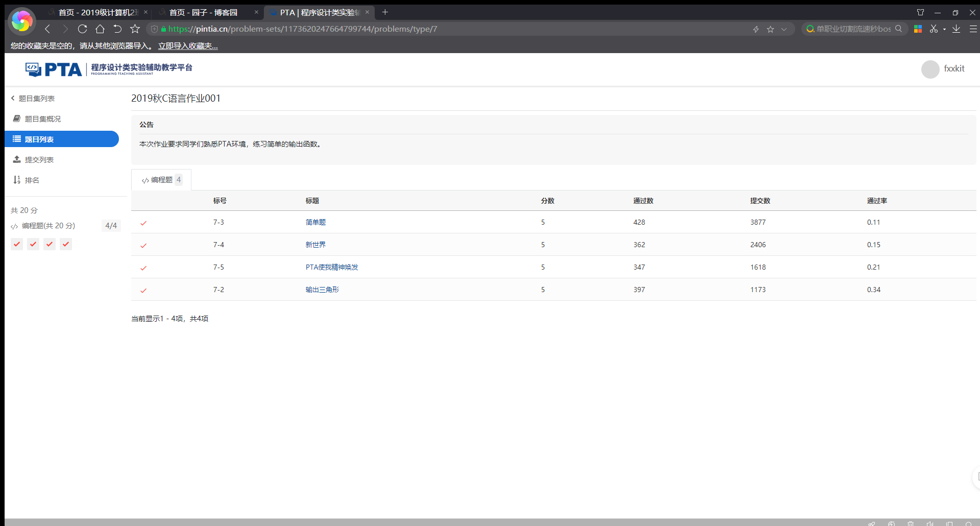Close the 首页 - 园子 - 博客园 tab
This screenshot has width=980, height=526.
click(x=256, y=12)
